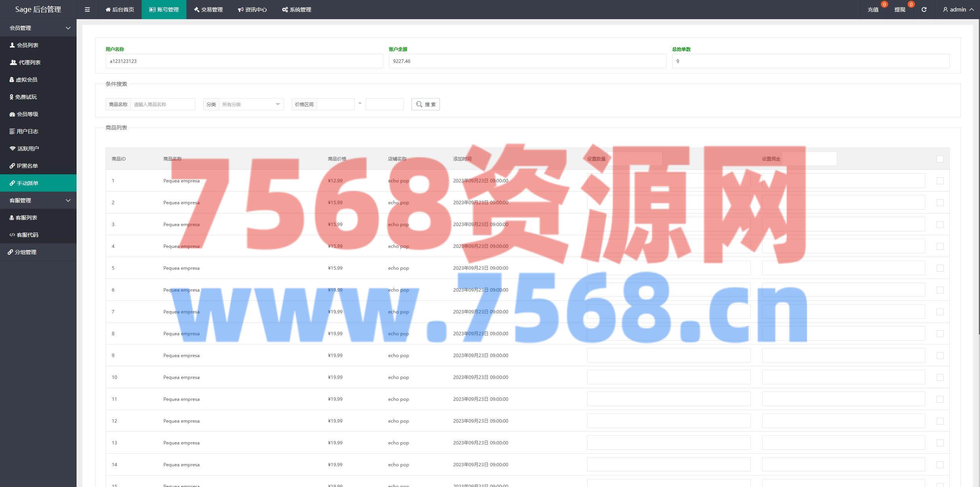Click the 请输入商品名称 product name field
This screenshot has height=487, width=980.
pyautogui.click(x=163, y=104)
